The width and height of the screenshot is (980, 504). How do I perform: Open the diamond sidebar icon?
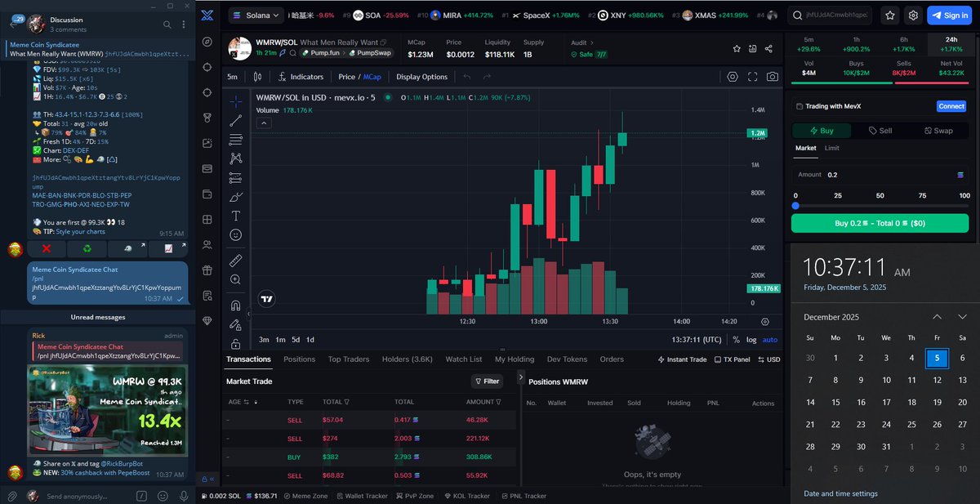pyautogui.click(x=207, y=321)
